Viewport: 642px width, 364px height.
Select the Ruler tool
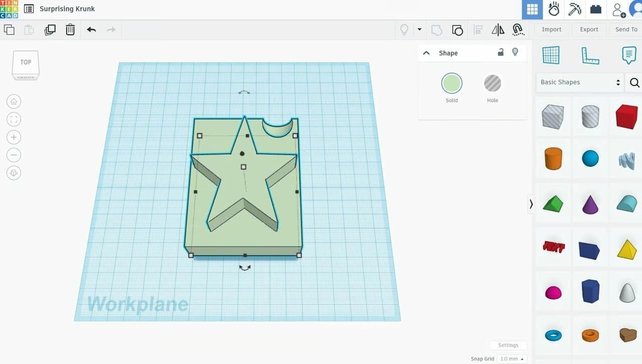[x=590, y=56]
